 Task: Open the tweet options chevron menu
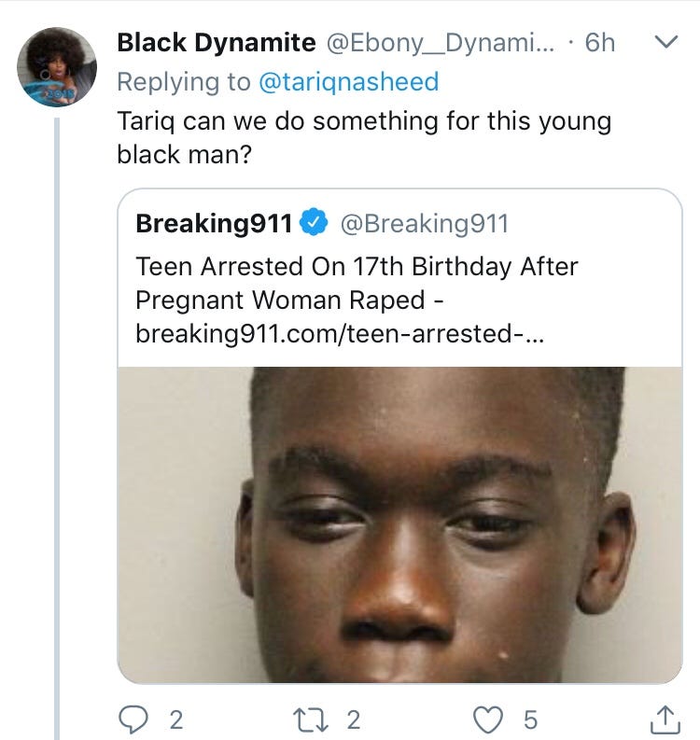[x=665, y=43]
